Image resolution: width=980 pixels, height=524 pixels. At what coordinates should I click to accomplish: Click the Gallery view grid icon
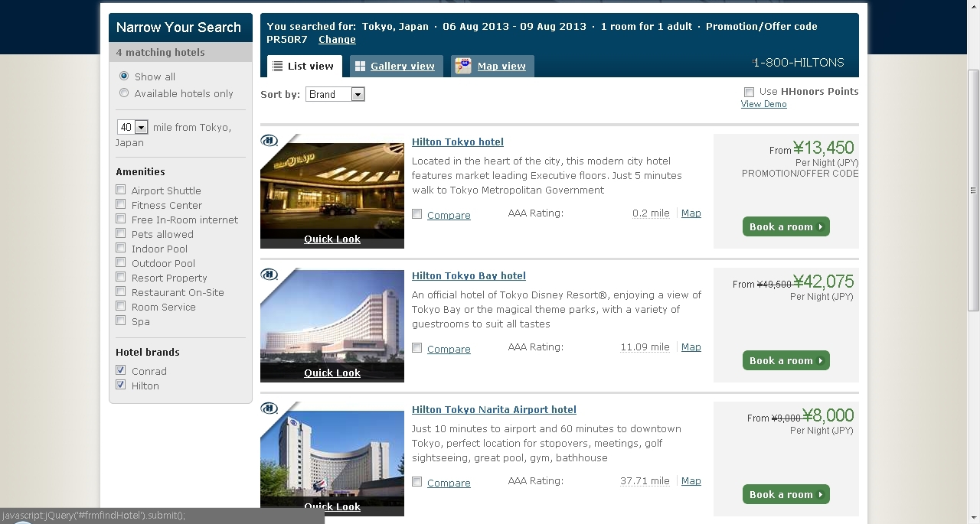360,67
